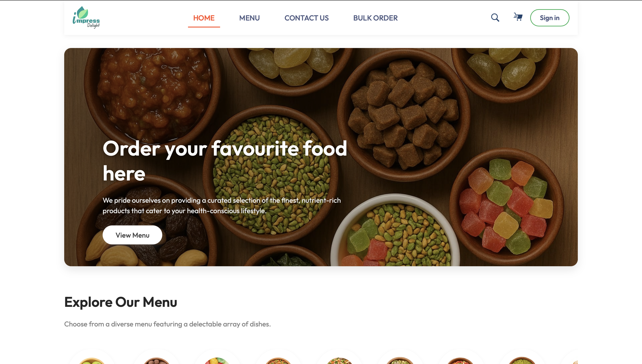This screenshot has width=642, height=364.
Task: Click the 'Order your favourite food here' heading
Action: 225,161
